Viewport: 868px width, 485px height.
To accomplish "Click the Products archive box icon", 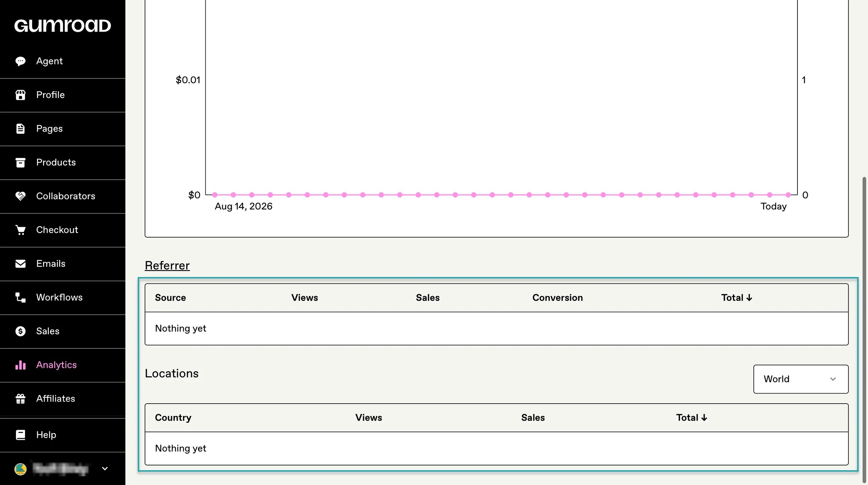I will [x=20, y=162].
